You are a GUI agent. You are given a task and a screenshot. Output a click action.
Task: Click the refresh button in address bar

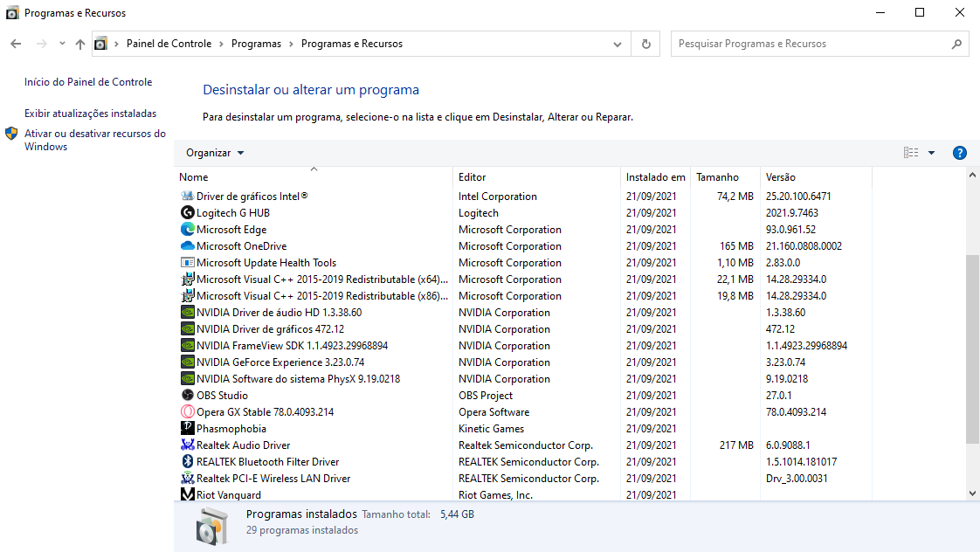[645, 44]
